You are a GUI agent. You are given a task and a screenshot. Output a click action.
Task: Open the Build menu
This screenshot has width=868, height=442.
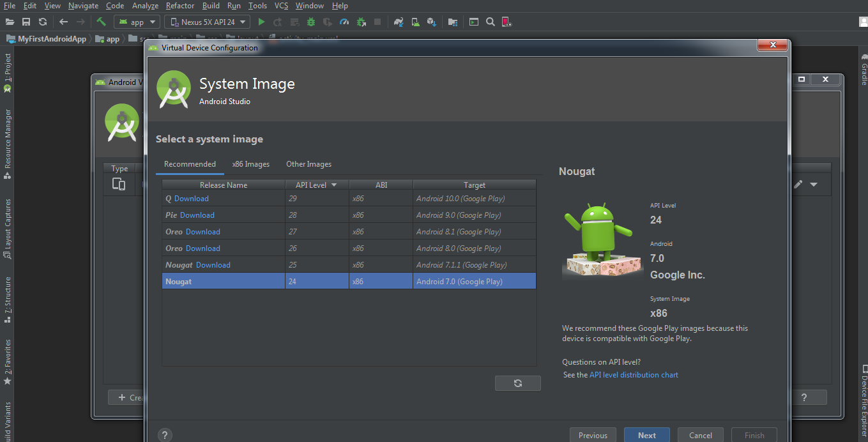(211, 6)
